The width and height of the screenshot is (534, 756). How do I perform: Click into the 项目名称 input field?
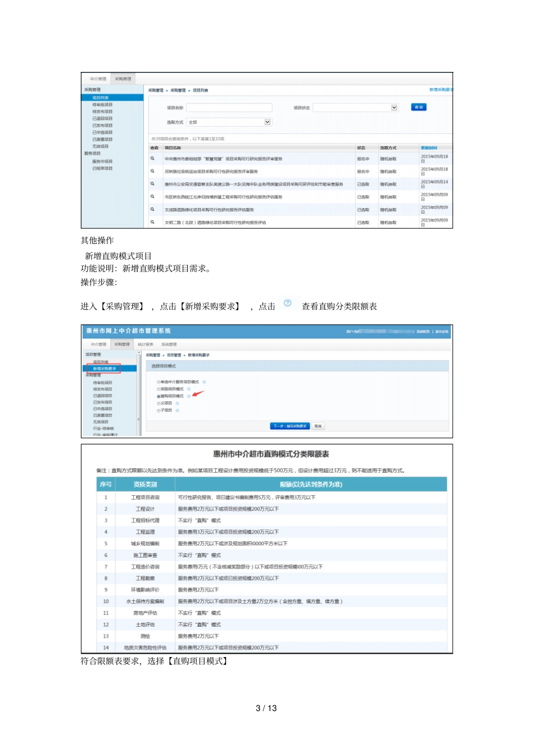[x=229, y=107]
